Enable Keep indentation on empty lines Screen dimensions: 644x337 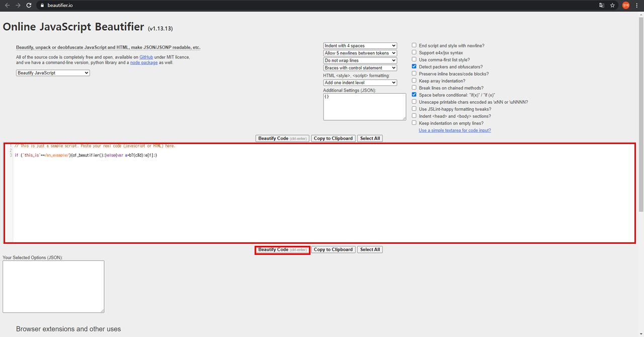pyautogui.click(x=414, y=123)
